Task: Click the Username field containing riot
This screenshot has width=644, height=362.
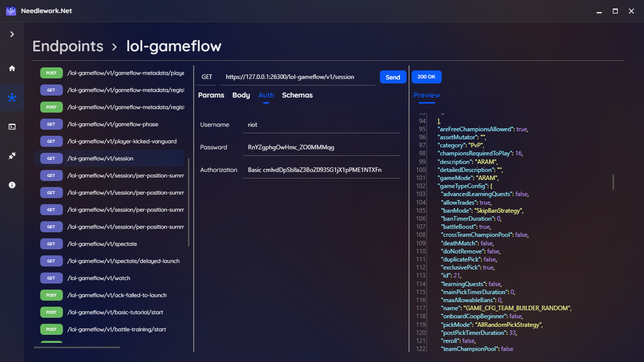Action: [321, 124]
